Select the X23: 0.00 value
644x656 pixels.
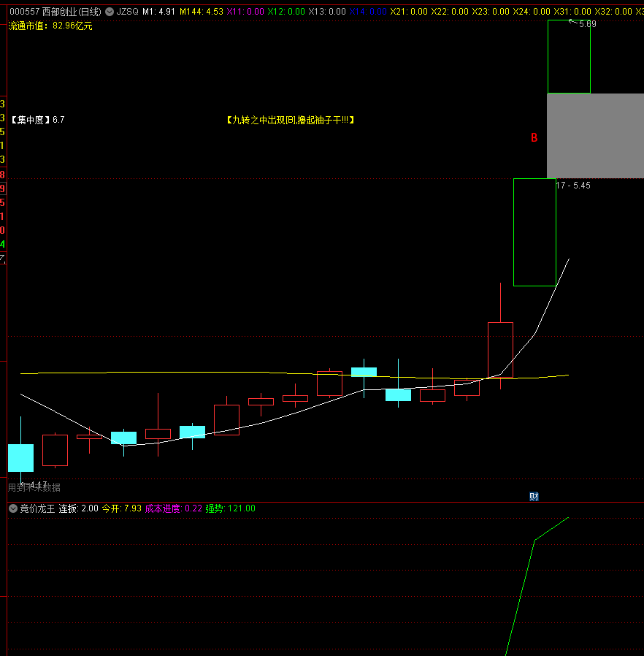491,12
